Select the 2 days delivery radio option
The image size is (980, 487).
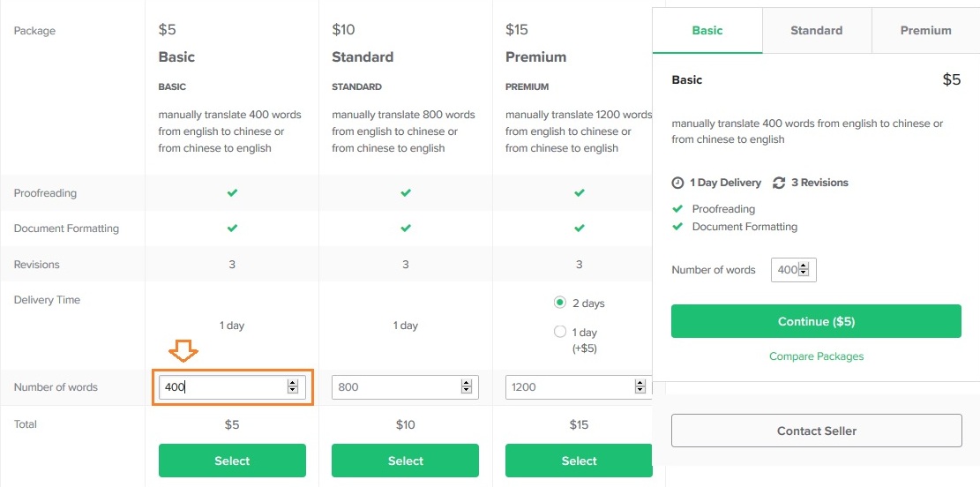pyautogui.click(x=560, y=303)
